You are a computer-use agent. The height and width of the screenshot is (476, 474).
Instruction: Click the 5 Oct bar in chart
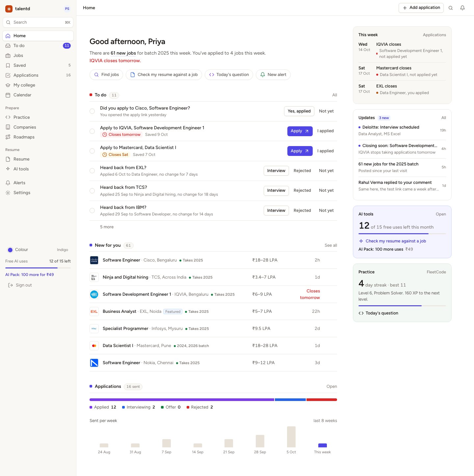291,437
